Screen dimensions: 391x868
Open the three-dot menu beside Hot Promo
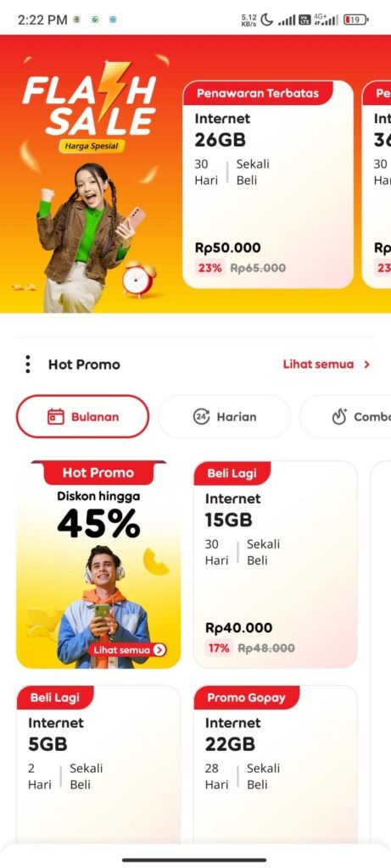pyautogui.click(x=28, y=364)
